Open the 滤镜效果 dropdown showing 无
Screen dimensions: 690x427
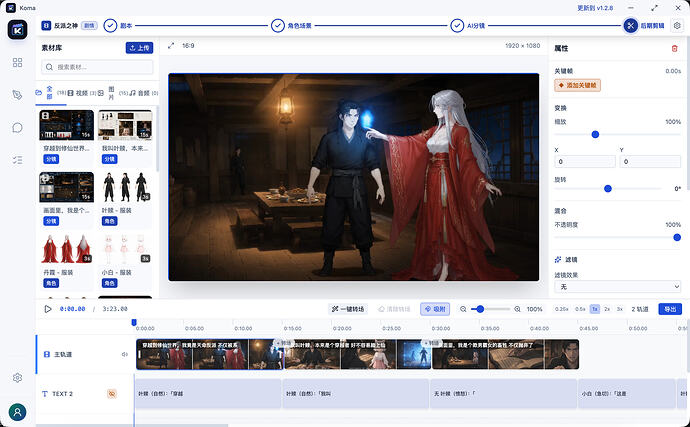(617, 287)
